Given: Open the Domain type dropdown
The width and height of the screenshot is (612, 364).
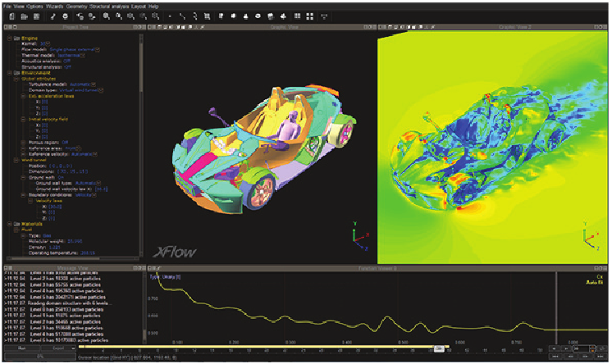Looking at the screenshot, I should [101, 90].
